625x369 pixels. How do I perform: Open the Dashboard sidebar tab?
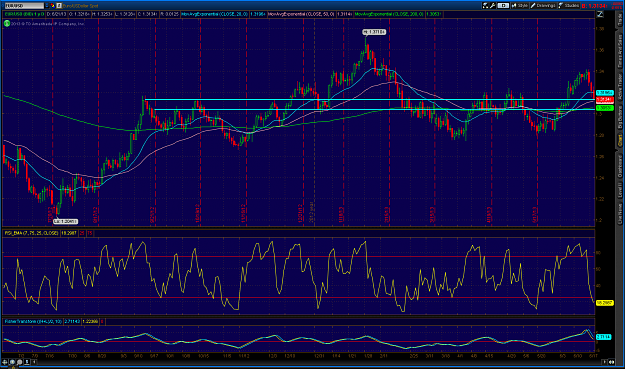pos(620,166)
